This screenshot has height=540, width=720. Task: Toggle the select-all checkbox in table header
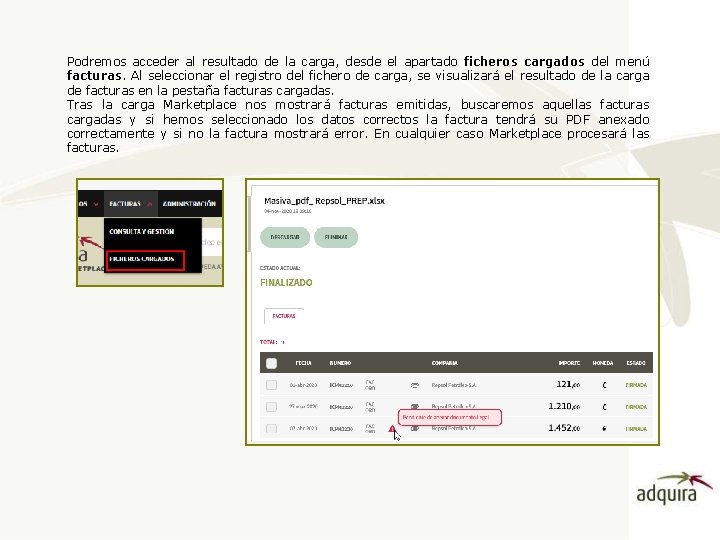(x=271, y=363)
